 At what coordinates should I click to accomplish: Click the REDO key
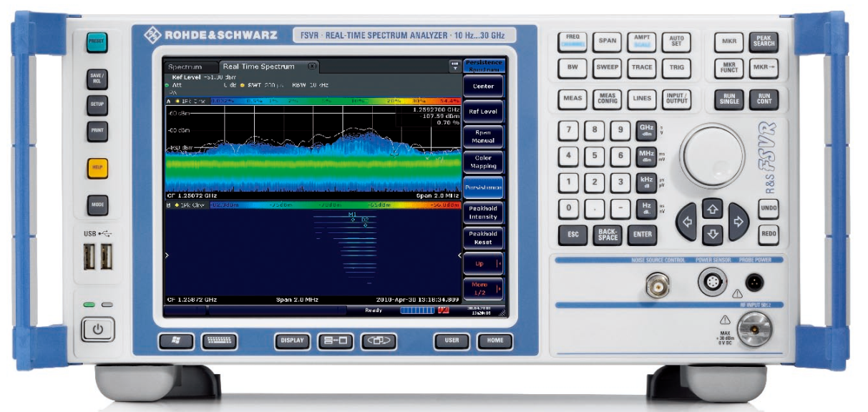tap(769, 233)
